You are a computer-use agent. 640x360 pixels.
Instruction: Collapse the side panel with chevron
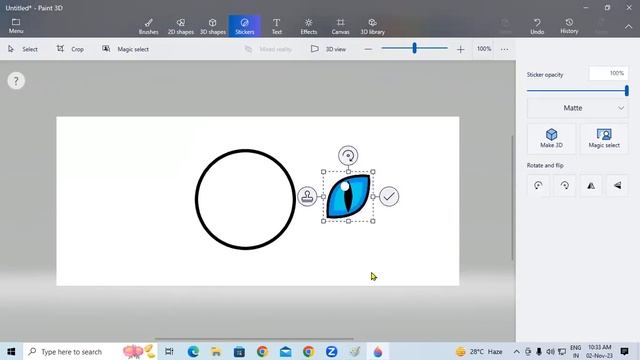(x=628, y=27)
